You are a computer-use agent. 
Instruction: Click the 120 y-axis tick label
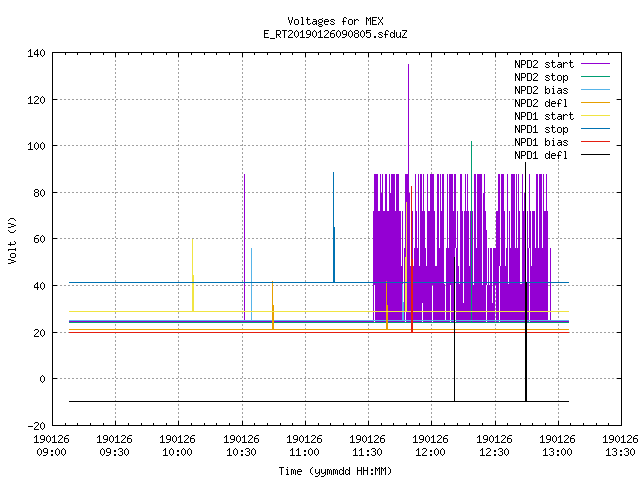pyautogui.click(x=36, y=100)
